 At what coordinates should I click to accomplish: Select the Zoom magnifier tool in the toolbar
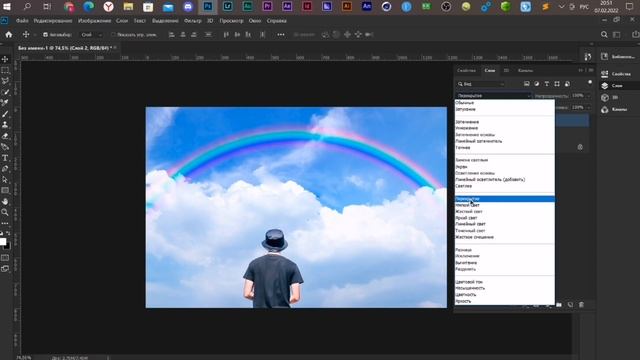(5, 212)
